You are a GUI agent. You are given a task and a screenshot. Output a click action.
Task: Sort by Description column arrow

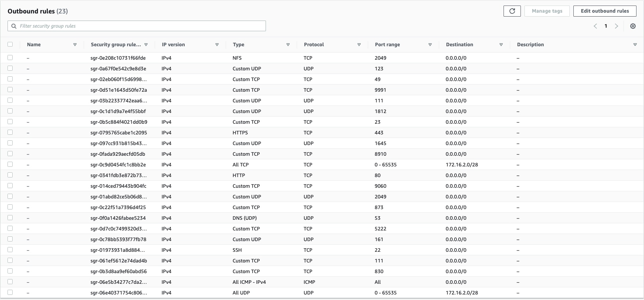pyautogui.click(x=635, y=45)
